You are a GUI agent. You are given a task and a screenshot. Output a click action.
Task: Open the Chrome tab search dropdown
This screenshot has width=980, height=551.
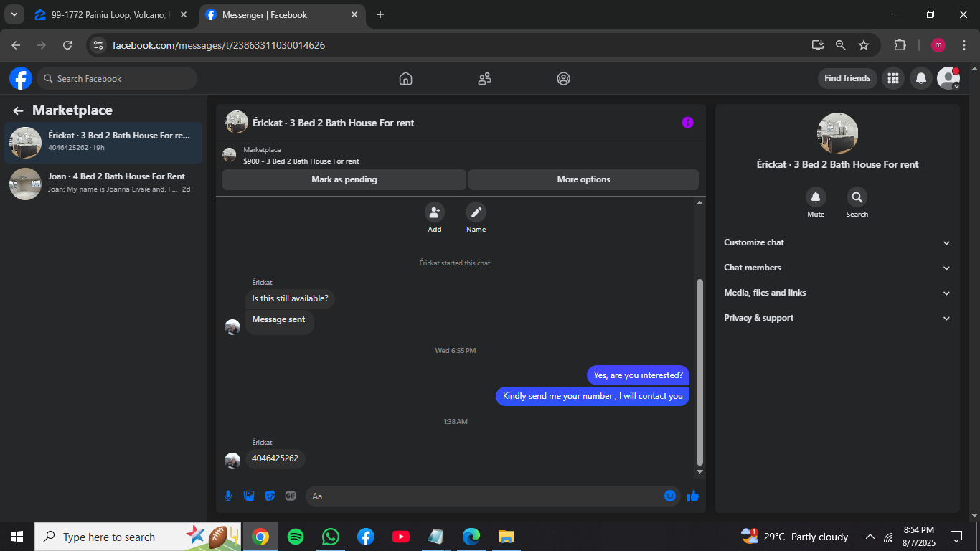click(14, 14)
